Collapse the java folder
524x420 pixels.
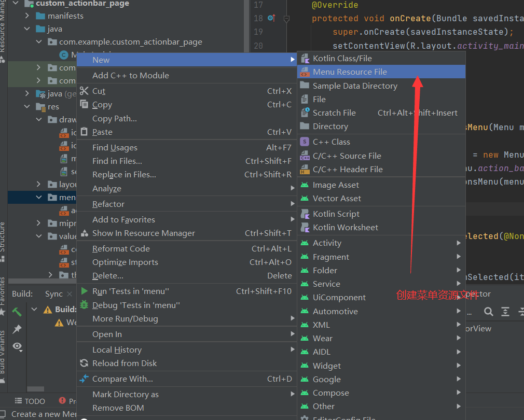[x=27, y=29]
